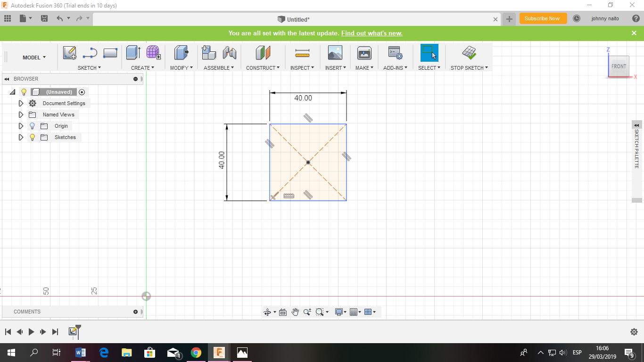Click the Subscribe Now button
The image size is (644, 362).
542,18
